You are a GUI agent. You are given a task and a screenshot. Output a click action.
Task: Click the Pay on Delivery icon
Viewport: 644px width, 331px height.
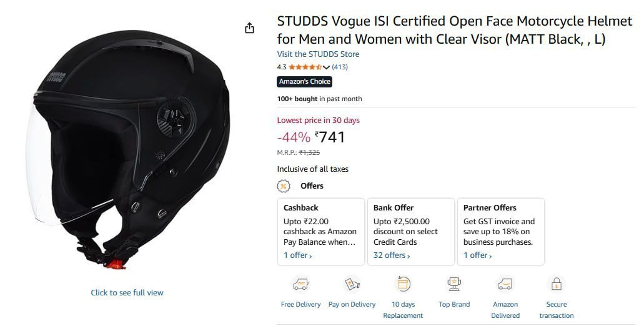coord(352,284)
